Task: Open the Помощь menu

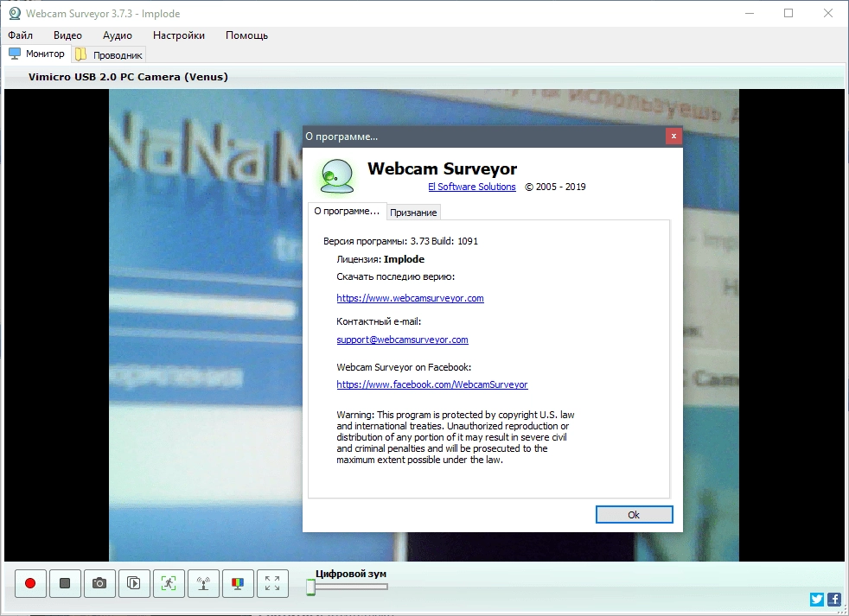Action: point(247,35)
